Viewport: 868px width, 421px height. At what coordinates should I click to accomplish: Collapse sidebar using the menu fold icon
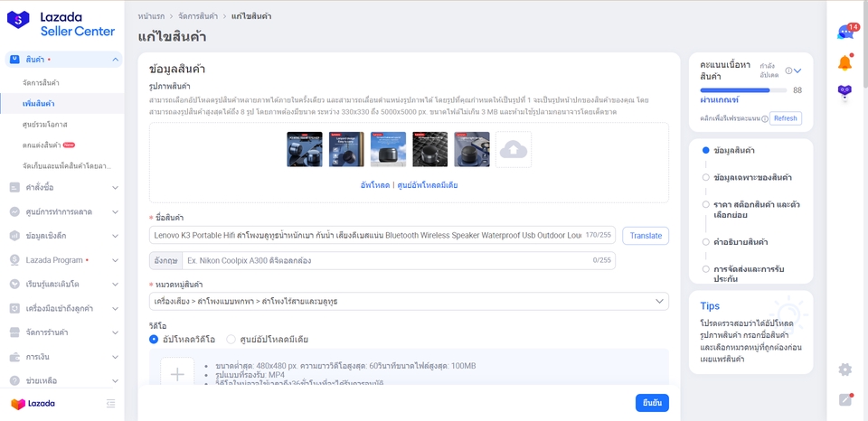[x=110, y=404]
